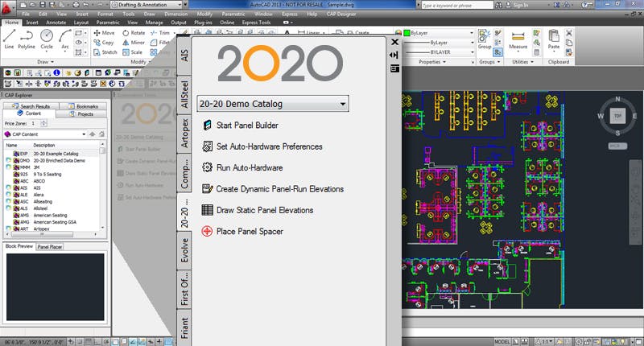Expand the Utilities panel flyout
The image size is (644, 346).
[522, 62]
